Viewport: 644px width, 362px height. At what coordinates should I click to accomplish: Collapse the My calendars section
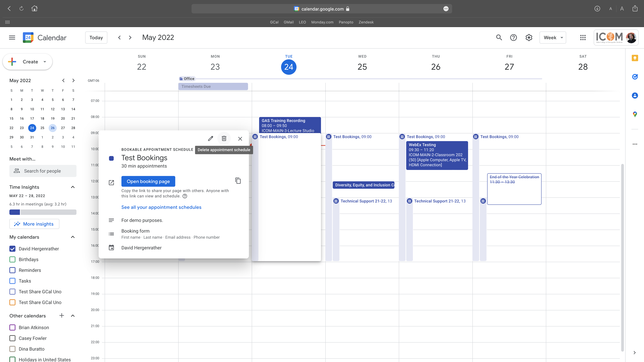[x=73, y=237]
